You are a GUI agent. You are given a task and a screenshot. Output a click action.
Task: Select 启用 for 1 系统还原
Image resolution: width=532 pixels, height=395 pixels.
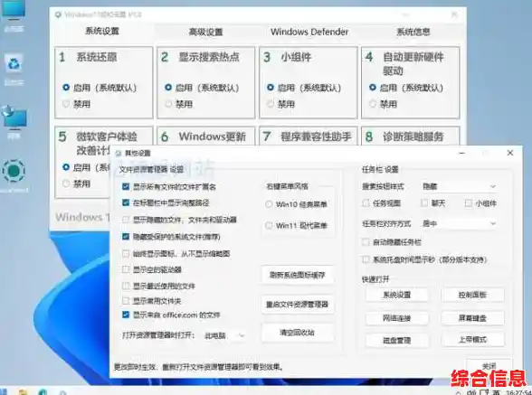[66, 88]
